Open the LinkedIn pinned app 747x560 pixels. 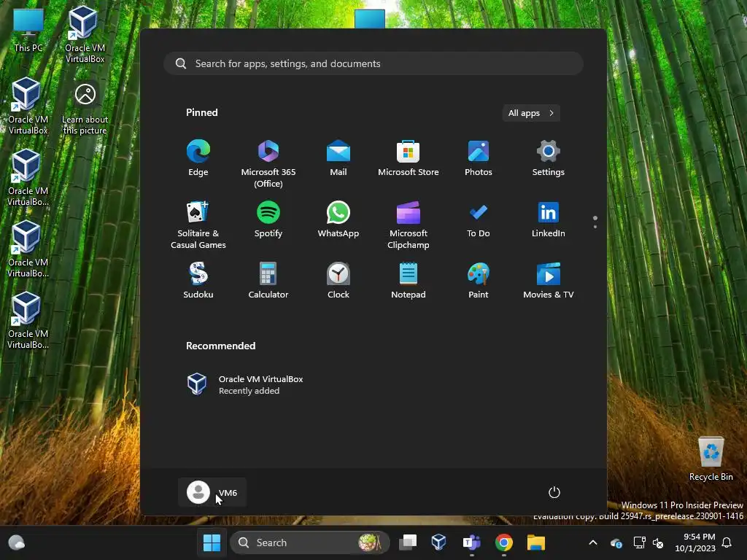pos(549,219)
